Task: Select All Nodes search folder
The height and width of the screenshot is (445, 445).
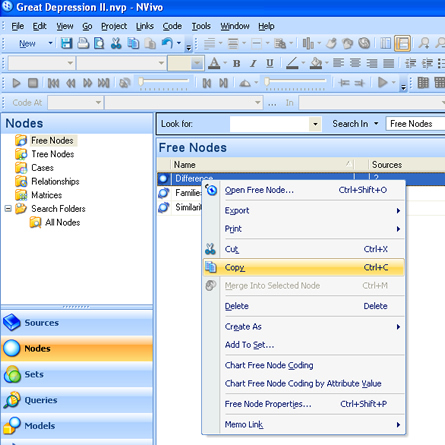Action: click(62, 222)
